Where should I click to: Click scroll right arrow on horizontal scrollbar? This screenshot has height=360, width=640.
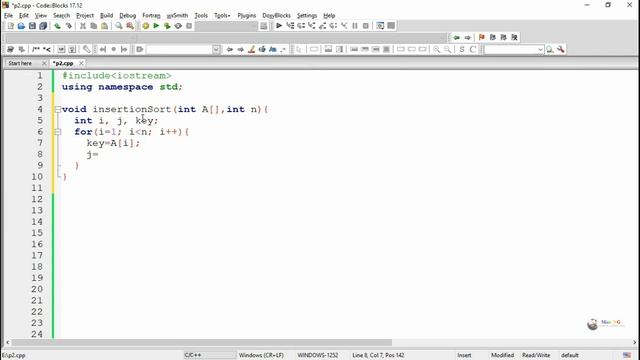coord(635,342)
